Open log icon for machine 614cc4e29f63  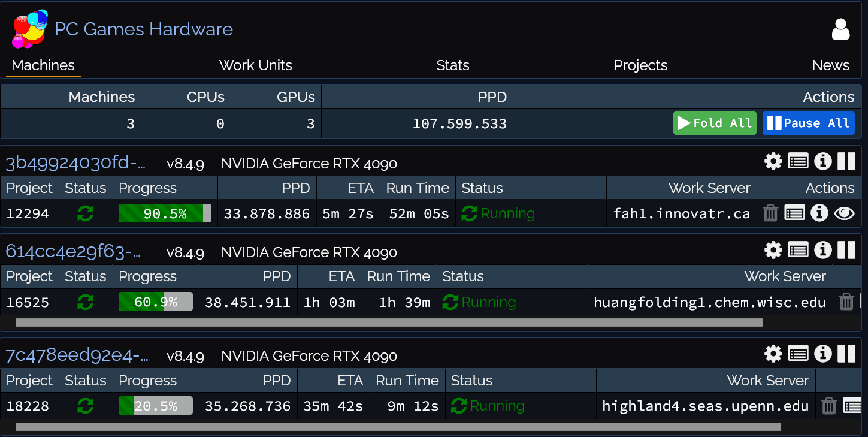798,250
